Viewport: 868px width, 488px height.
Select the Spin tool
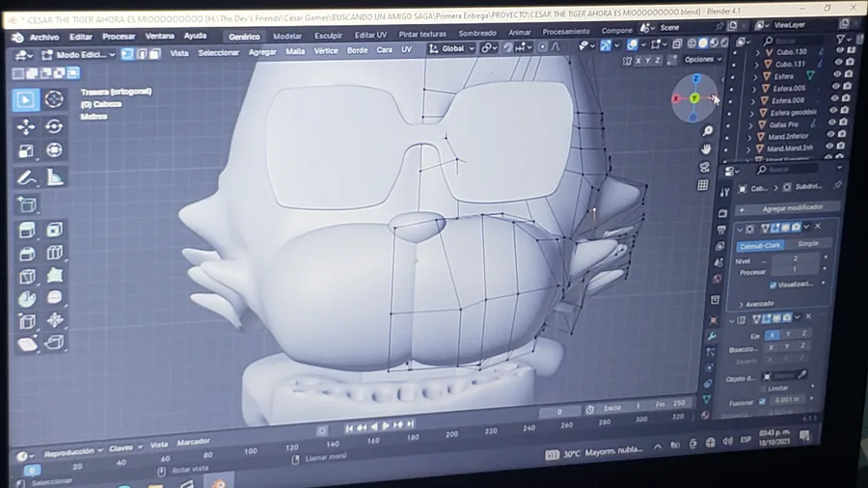pyautogui.click(x=27, y=298)
